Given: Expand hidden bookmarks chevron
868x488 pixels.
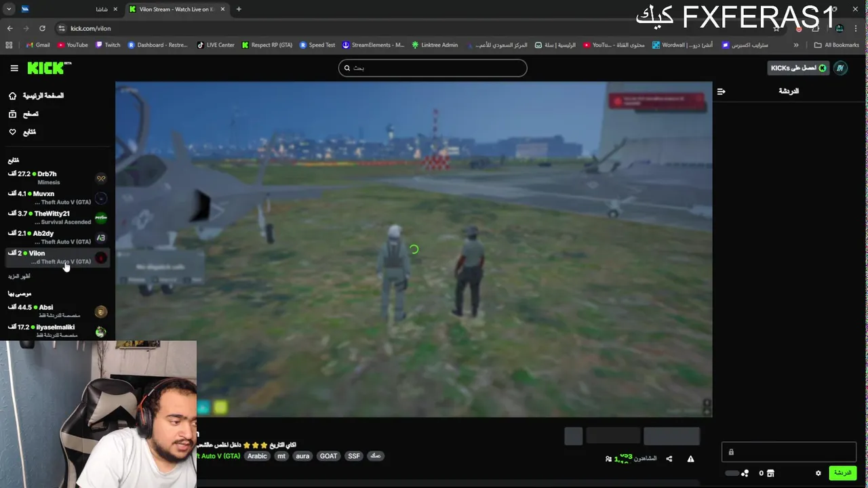Looking at the screenshot, I should coord(796,45).
